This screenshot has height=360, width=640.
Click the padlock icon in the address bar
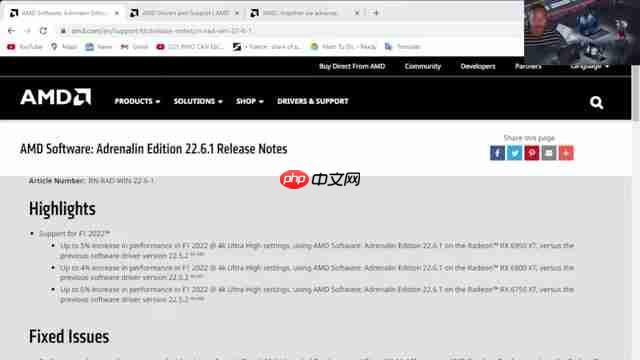(x=63, y=31)
